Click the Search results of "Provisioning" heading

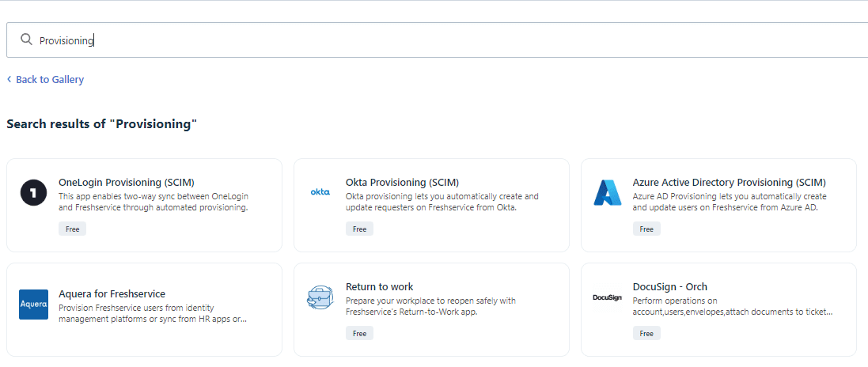click(102, 124)
